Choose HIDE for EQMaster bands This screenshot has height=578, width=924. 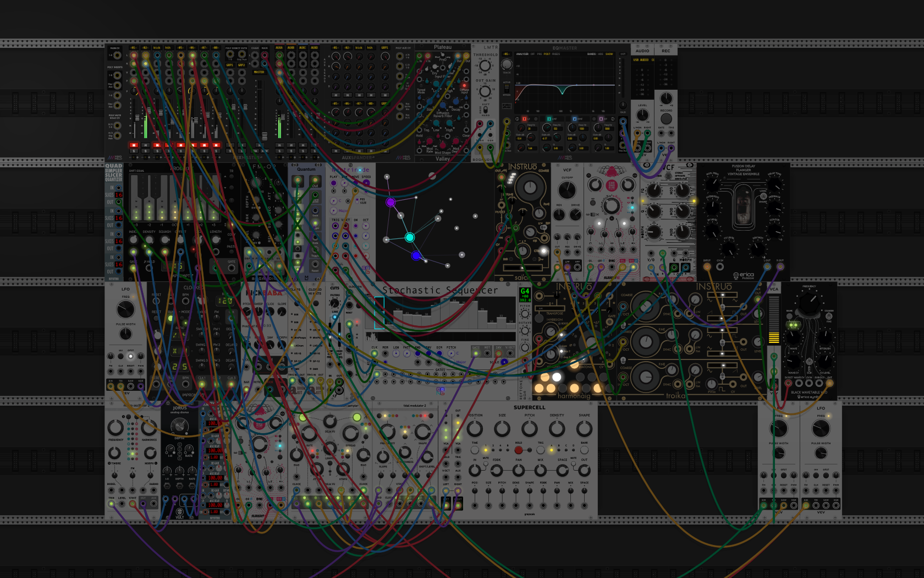click(601, 54)
